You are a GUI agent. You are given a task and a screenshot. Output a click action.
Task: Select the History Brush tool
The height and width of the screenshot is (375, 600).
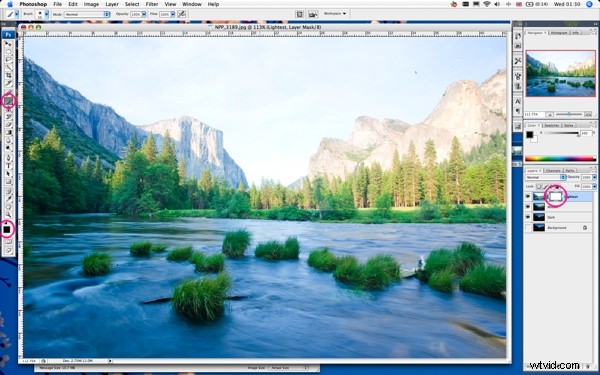(8, 117)
